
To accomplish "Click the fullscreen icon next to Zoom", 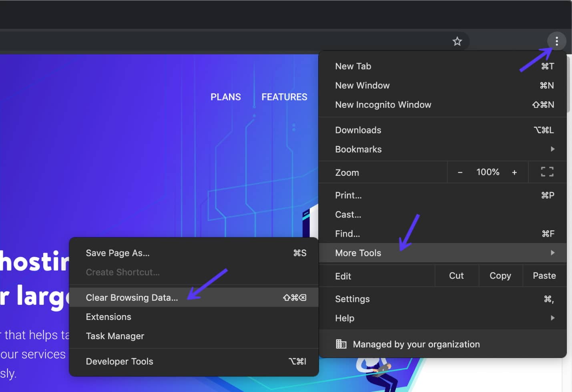I will (x=547, y=172).
